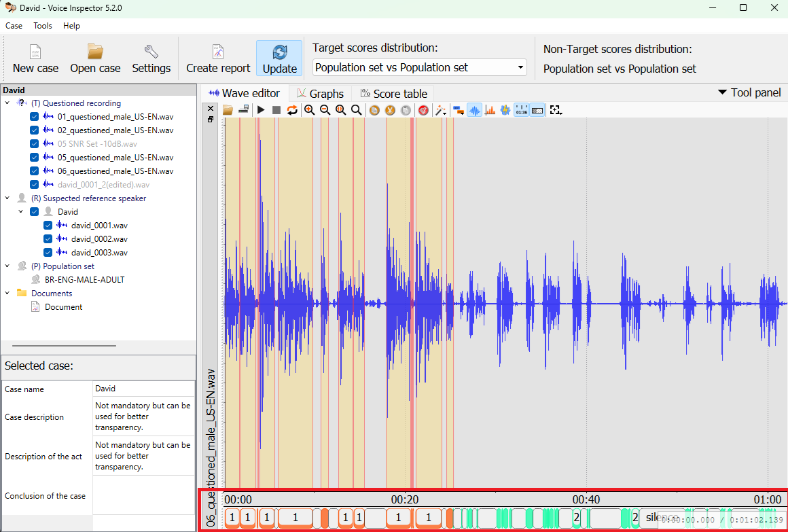Screen dimensions: 788x532
Task: Zoom to selection with the bracketed magnifier icon
Action: tap(341, 110)
